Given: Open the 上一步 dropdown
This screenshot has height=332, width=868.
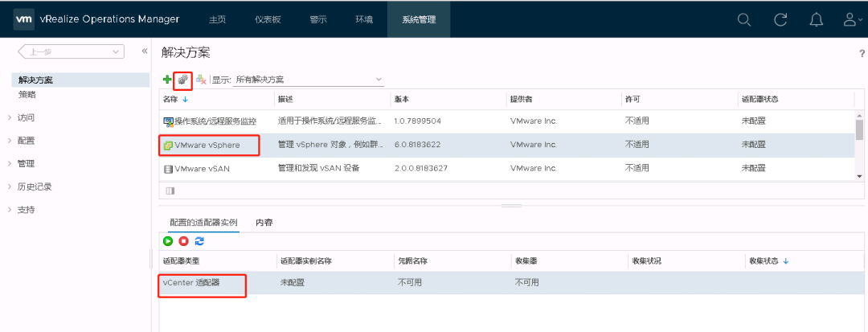Looking at the screenshot, I should [x=71, y=52].
